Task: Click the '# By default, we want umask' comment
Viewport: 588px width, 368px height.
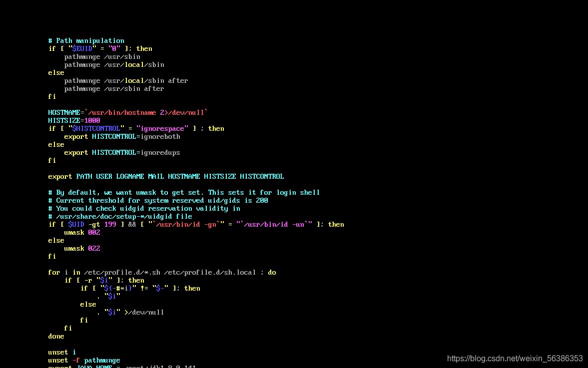Action: pos(184,193)
